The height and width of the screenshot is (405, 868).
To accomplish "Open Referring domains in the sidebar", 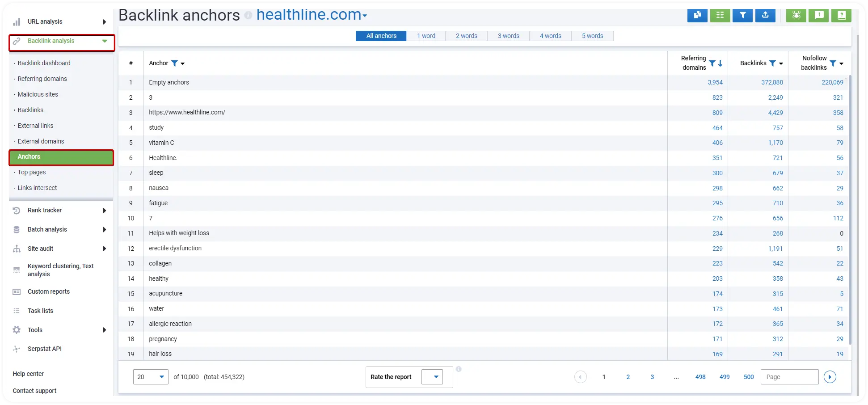I will 42,79.
